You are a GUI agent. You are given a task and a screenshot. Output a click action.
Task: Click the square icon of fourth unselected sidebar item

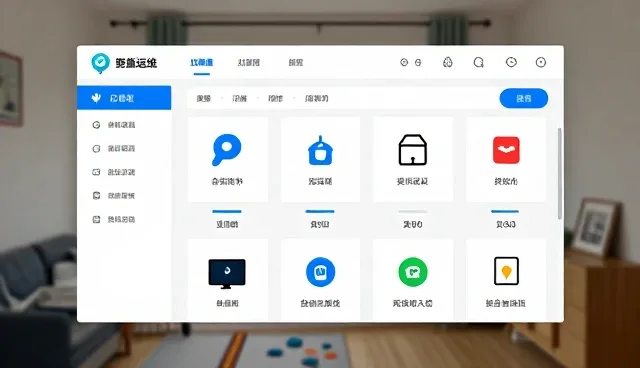click(96, 196)
